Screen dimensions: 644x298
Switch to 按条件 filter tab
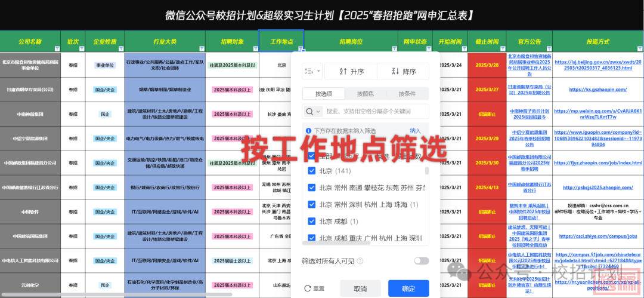(x=407, y=93)
